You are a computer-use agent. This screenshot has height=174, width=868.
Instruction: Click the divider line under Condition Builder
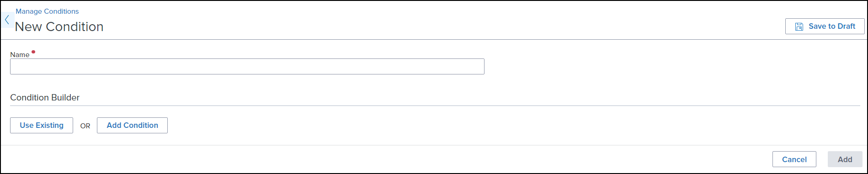coord(435,106)
